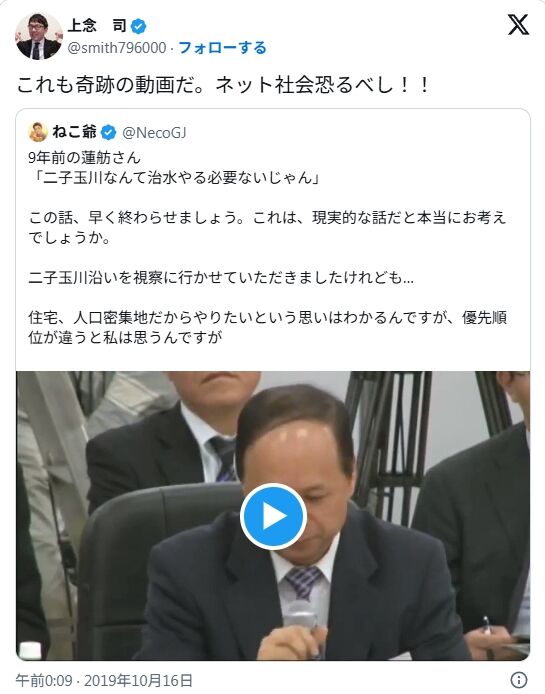This screenshot has width=545, height=694.
Task: Click the quoted paragraph beginning この話、早く終わらせましょう
Action: 267,227
